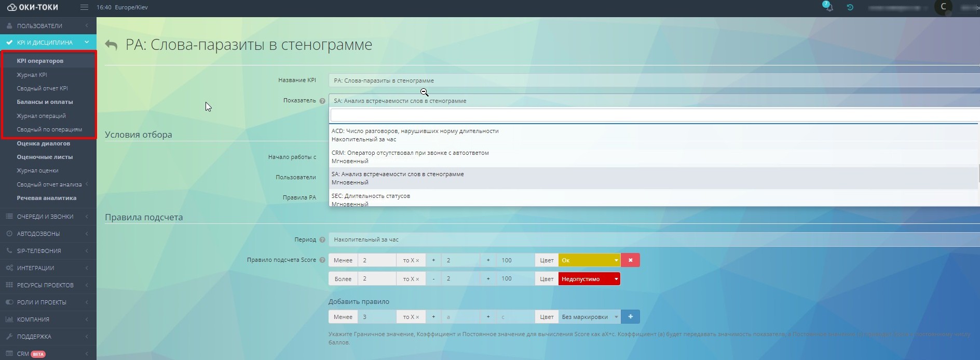Click the help icon beside Правило подсчета Score

(322, 260)
